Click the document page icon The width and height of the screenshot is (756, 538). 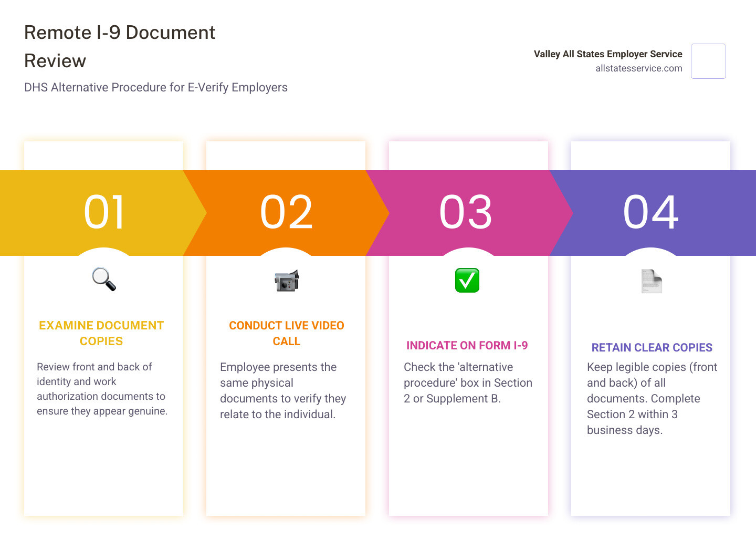tap(651, 282)
